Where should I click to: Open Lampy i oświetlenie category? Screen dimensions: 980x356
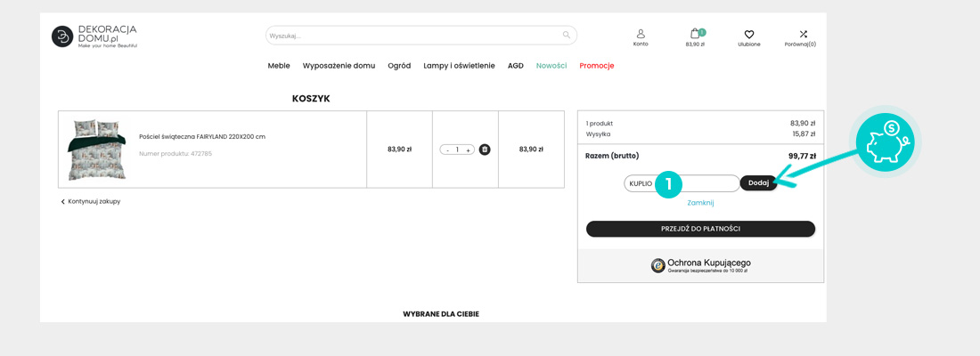(x=459, y=66)
